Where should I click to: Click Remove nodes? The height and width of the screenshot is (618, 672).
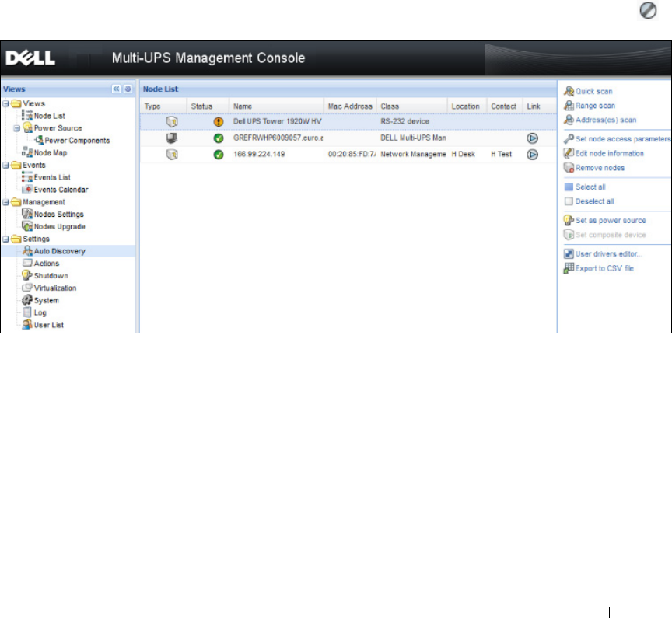tap(600, 168)
